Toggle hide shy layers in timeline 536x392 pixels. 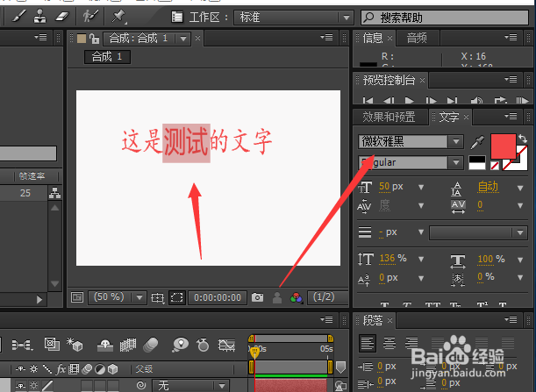click(x=105, y=346)
